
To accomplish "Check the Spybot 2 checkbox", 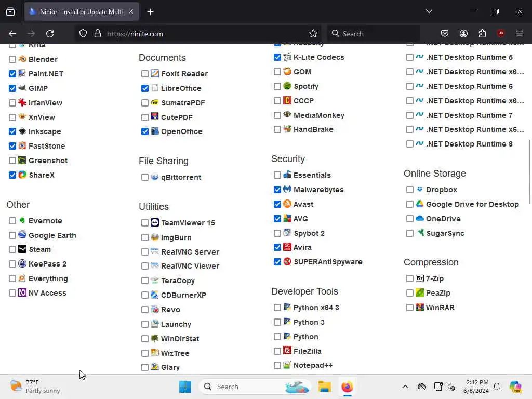I will tap(277, 233).
